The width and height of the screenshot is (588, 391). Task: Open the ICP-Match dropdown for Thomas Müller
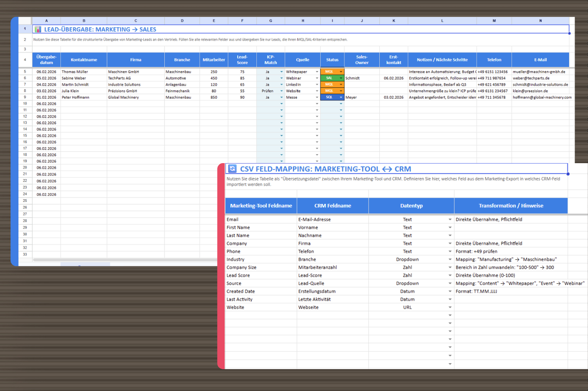click(281, 71)
